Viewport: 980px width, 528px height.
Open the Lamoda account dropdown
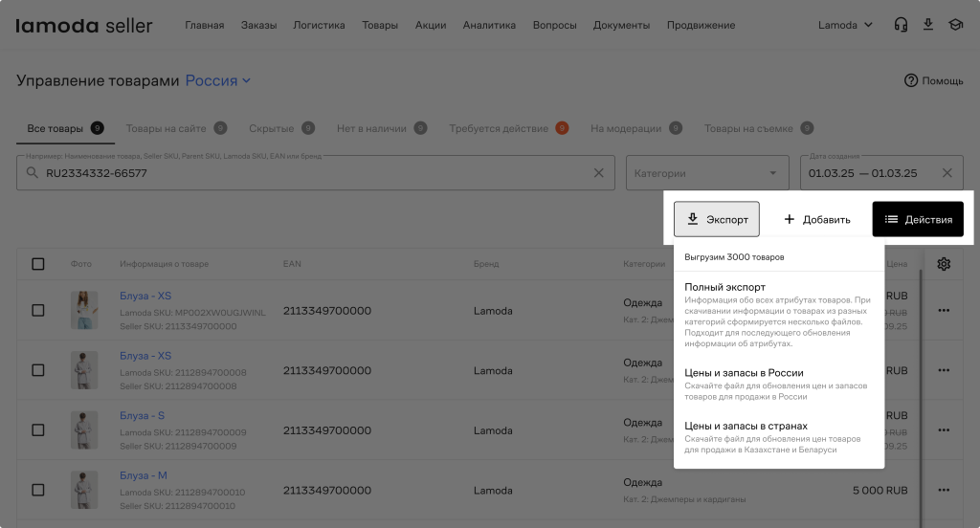845,25
